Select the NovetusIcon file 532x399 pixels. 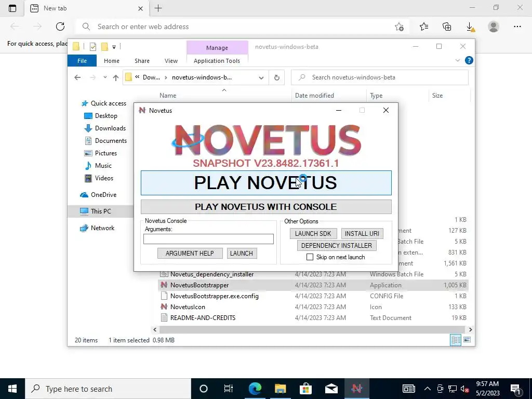click(313, 307)
